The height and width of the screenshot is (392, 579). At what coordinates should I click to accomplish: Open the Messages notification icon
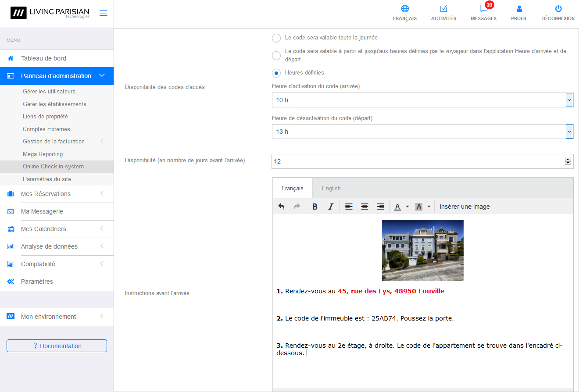point(483,9)
